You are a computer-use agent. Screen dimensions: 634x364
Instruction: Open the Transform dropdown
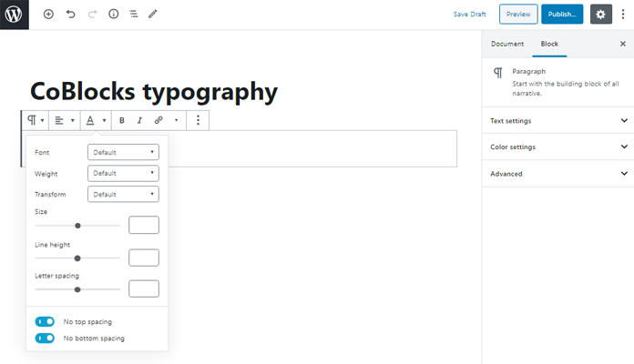(x=123, y=195)
